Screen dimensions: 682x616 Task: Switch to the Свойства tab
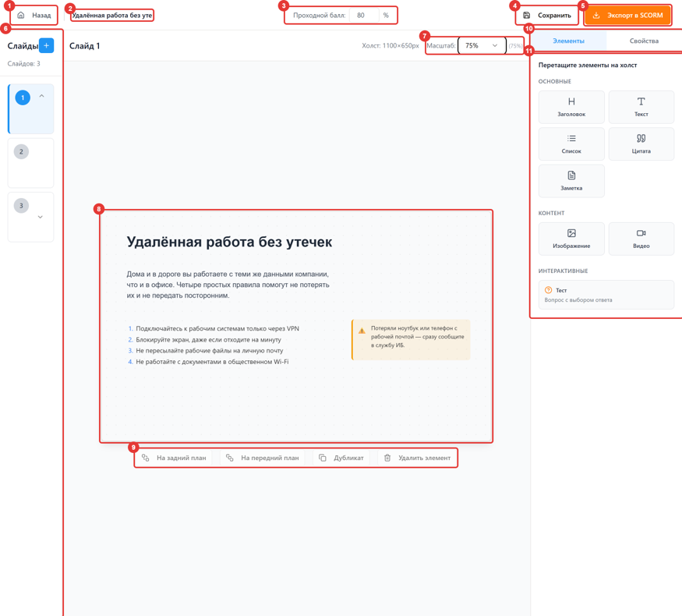point(644,41)
